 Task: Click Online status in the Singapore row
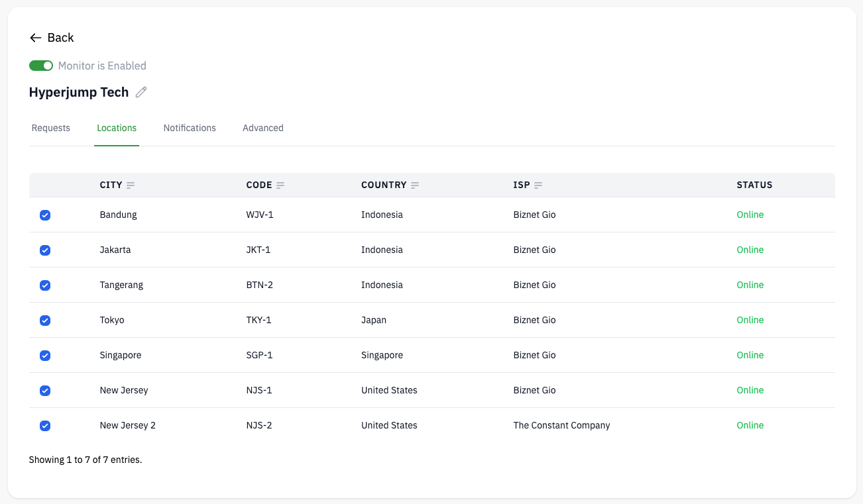click(x=750, y=355)
